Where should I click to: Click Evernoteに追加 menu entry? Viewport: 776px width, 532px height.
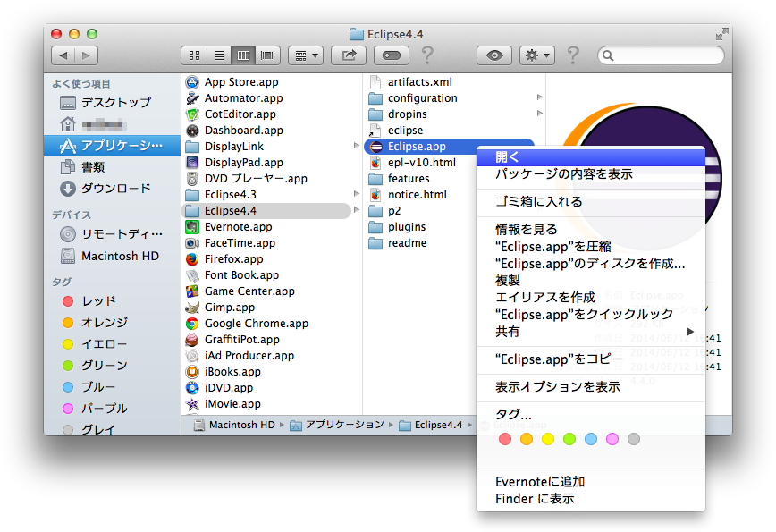tap(591, 482)
